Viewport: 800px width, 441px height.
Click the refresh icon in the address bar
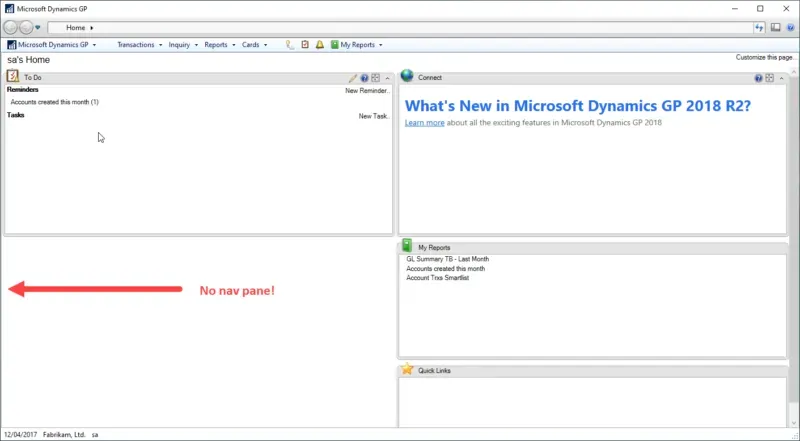coord(759,27)
